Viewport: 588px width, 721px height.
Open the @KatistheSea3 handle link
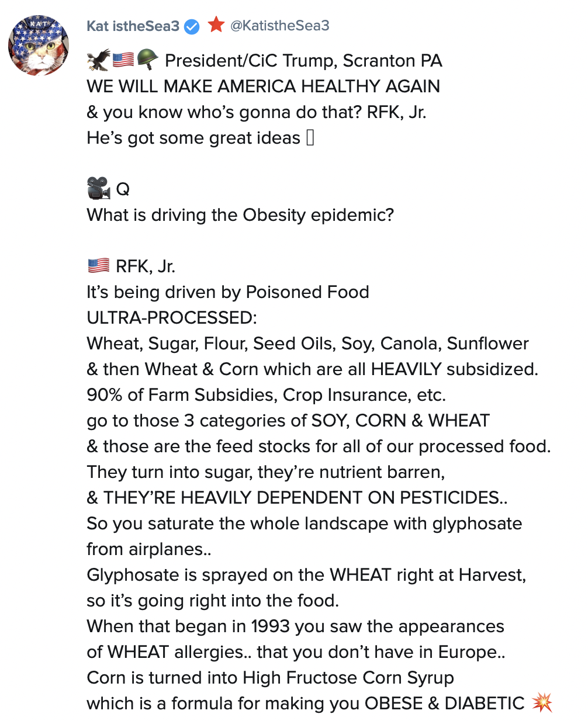coord(279,26)
